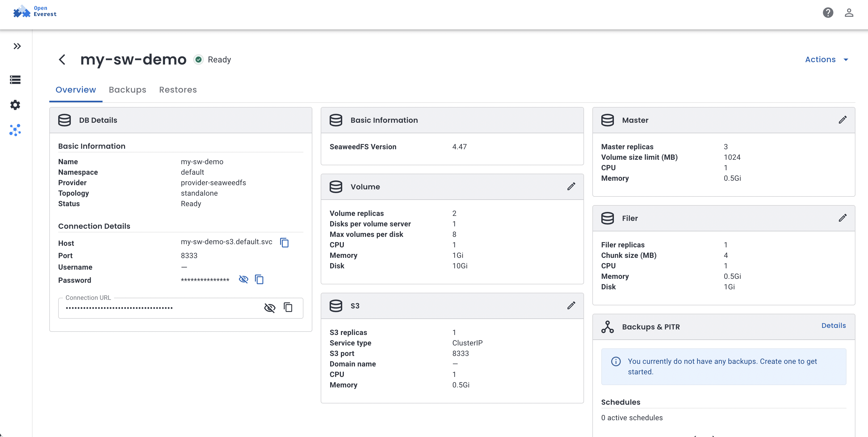Click the SeaweedFS Version value 4.47
Screen dimensions: 868x437
click(460, 147)
